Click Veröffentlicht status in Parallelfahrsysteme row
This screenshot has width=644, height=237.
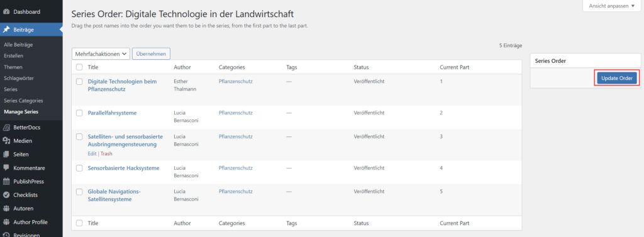click(x=369, y=113)
